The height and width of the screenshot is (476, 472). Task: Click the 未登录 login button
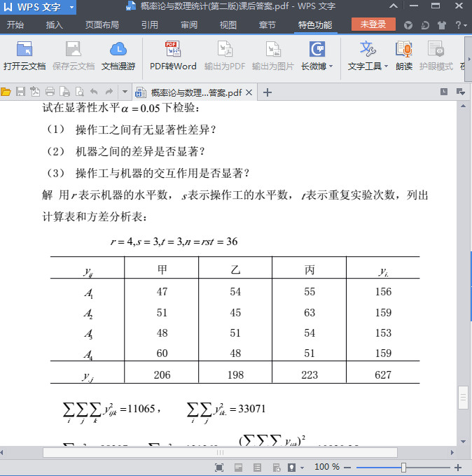pos(373,24)
